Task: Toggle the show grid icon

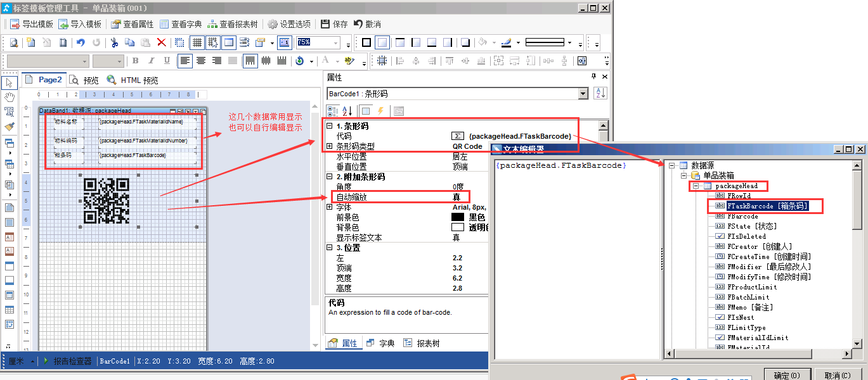Action: (x=197, y=42)
